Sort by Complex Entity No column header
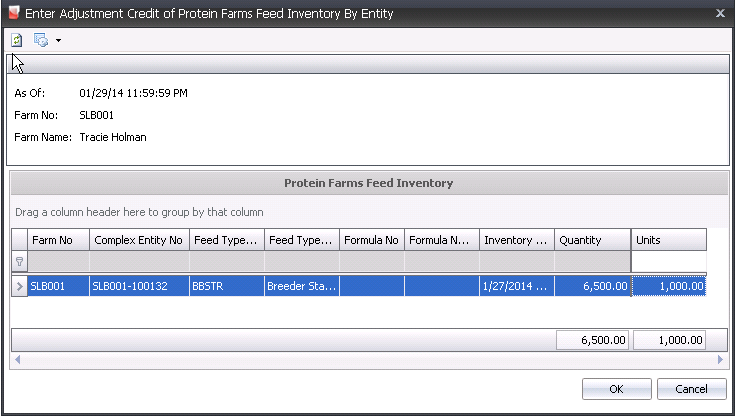The width and height of the screenshot is (737, 416). tap(139, 240)
